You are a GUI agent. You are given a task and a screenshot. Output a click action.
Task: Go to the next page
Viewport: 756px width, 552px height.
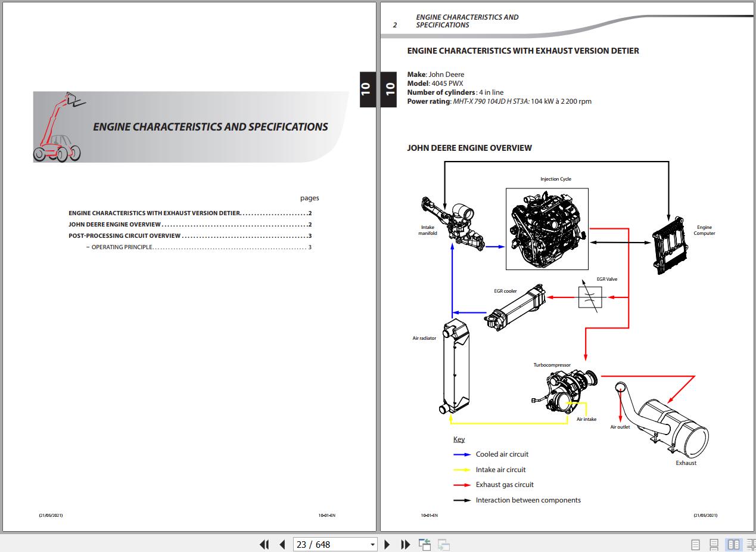click(387, 544)
